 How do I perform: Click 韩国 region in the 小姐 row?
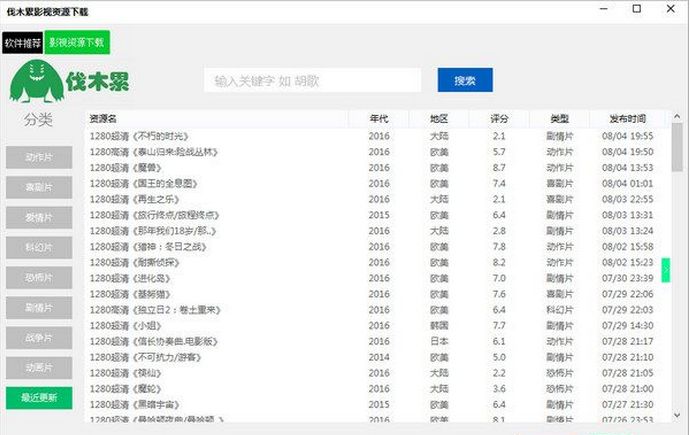point(439,326)
